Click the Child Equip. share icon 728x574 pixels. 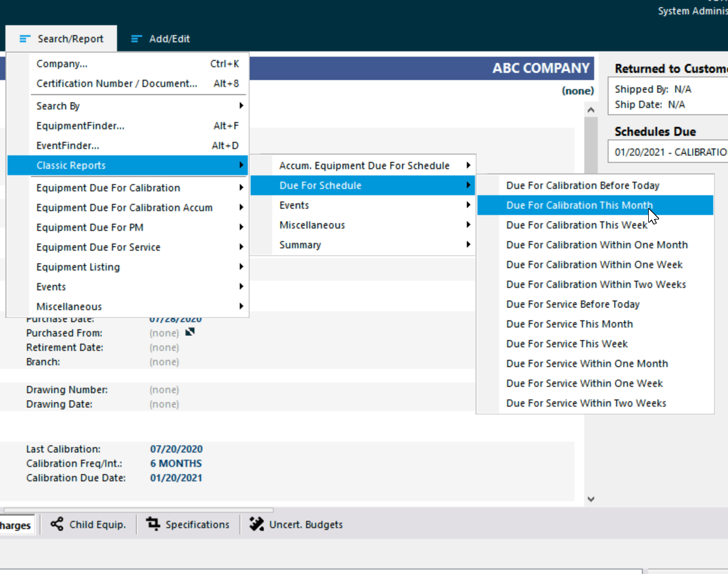[x=57, y=524]
